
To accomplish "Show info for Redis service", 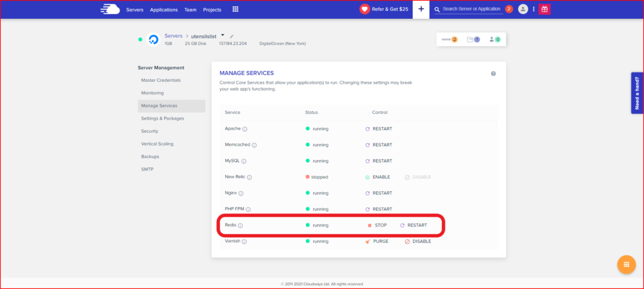I will (241, 225).
